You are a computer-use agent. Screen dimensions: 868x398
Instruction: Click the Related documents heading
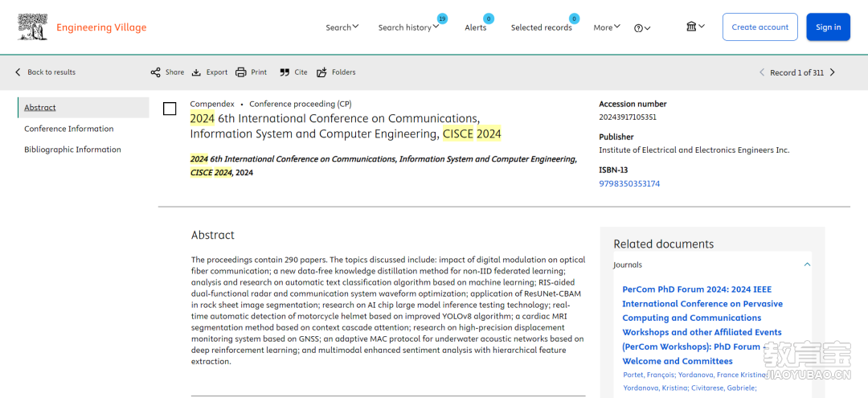664,244
